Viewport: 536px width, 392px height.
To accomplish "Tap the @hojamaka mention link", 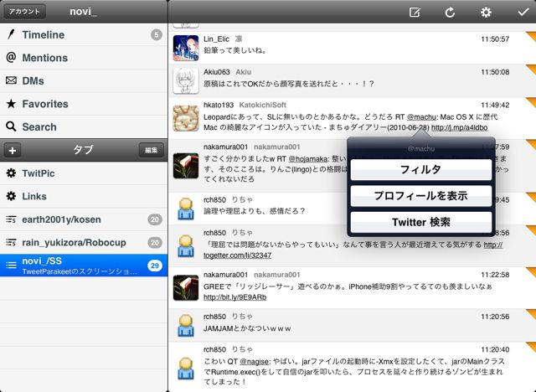I will tap(308, 159).
